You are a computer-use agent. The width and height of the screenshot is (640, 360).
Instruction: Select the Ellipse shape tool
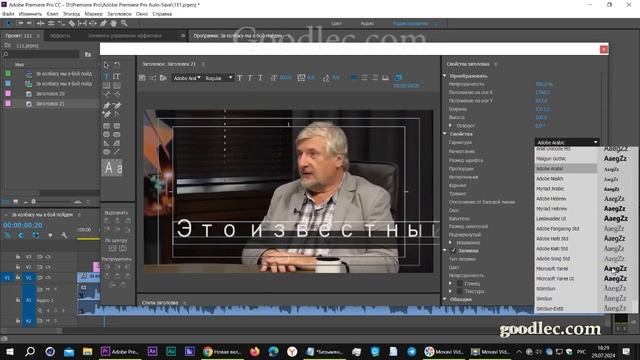click(x=107, y=152)
